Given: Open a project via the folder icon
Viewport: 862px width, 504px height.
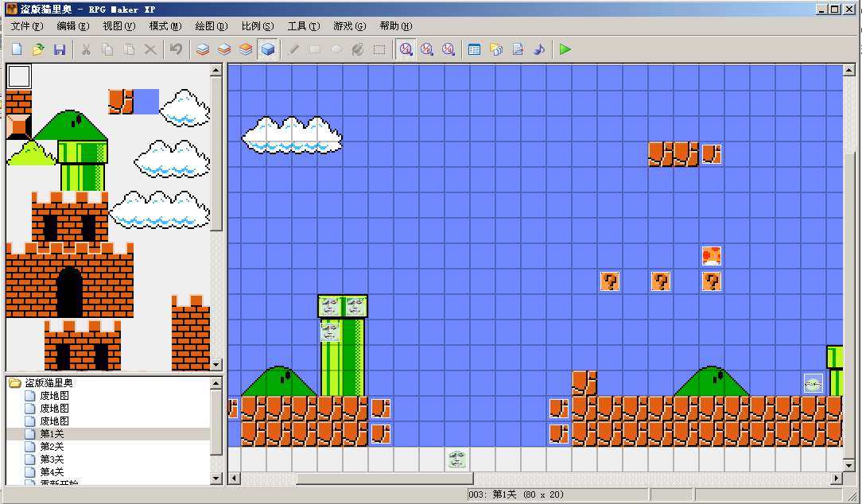Looking at the screenshot, I should point(38,49).
